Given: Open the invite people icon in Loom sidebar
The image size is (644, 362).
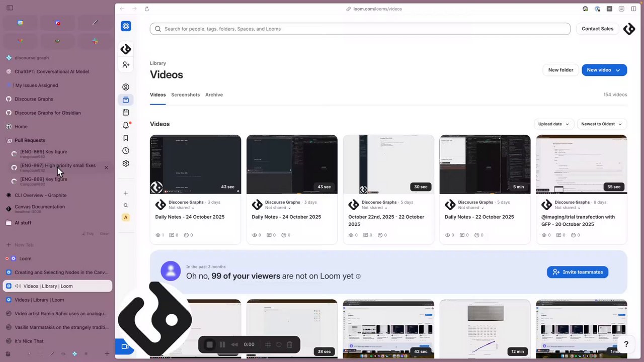Looking at the screenshot, I should click(x=126, y=65).
